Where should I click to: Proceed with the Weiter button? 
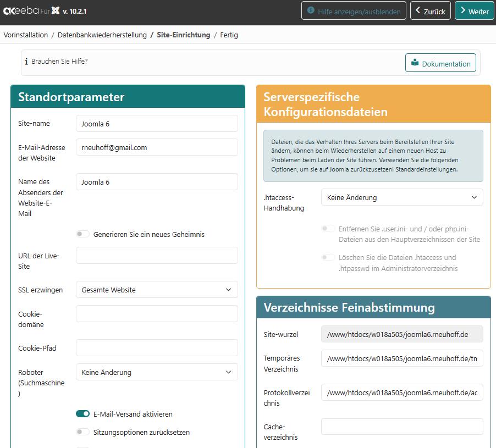(474, 11)
